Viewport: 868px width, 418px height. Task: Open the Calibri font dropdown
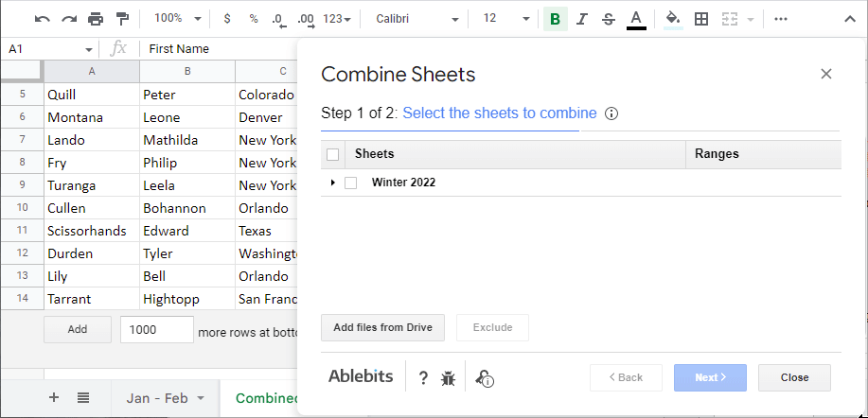(x=416, y=19)
